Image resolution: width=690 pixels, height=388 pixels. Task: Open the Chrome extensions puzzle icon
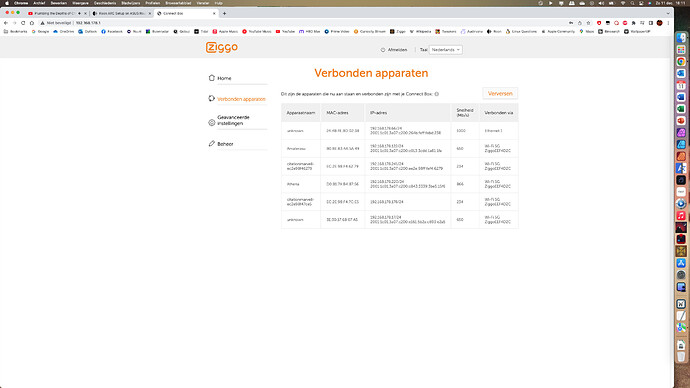click(633, 23)
